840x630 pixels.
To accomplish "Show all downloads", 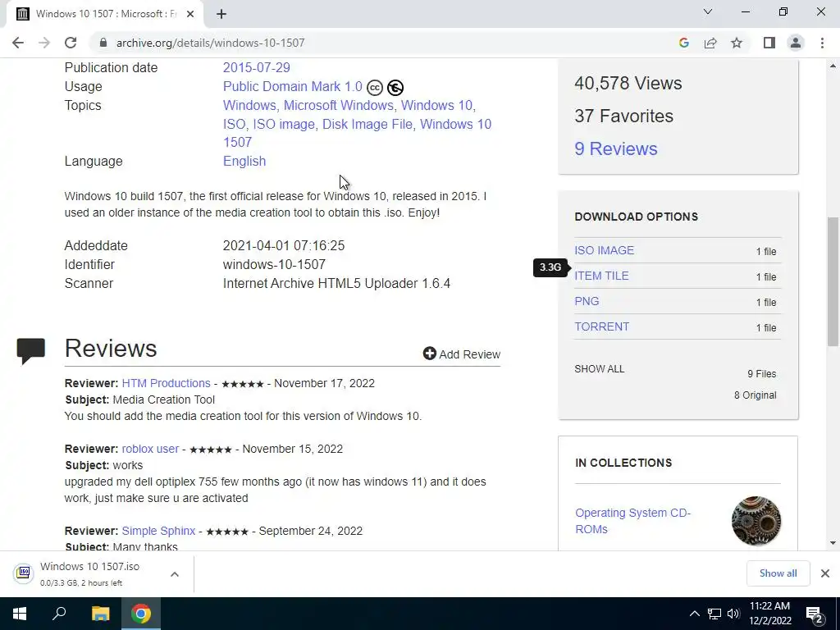I will click(x=778, y=573).
